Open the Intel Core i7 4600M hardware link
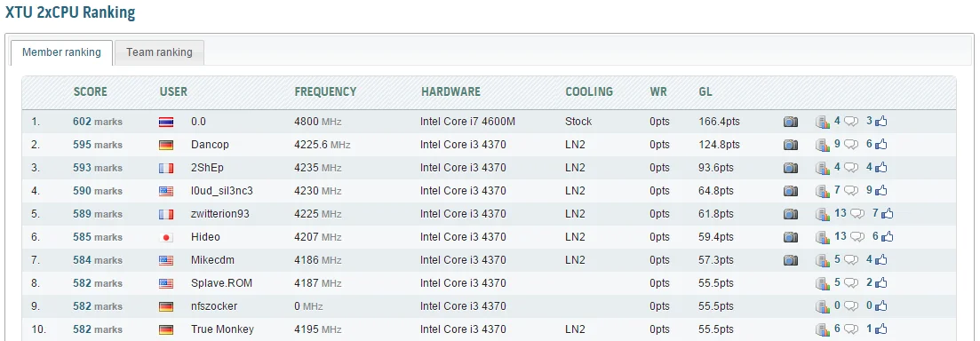Image resolution: width=980 pixels, height=341 pixels. click(x=468, y=122)
